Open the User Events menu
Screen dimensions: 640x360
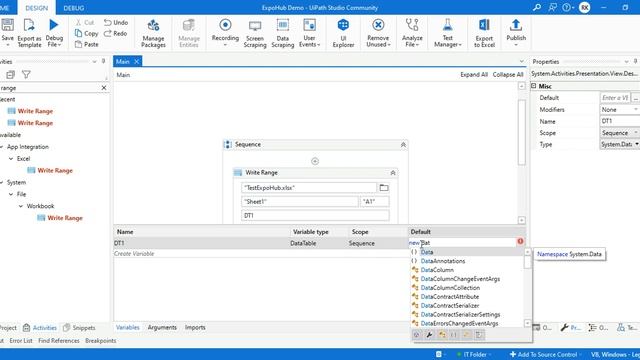[309, 33]
